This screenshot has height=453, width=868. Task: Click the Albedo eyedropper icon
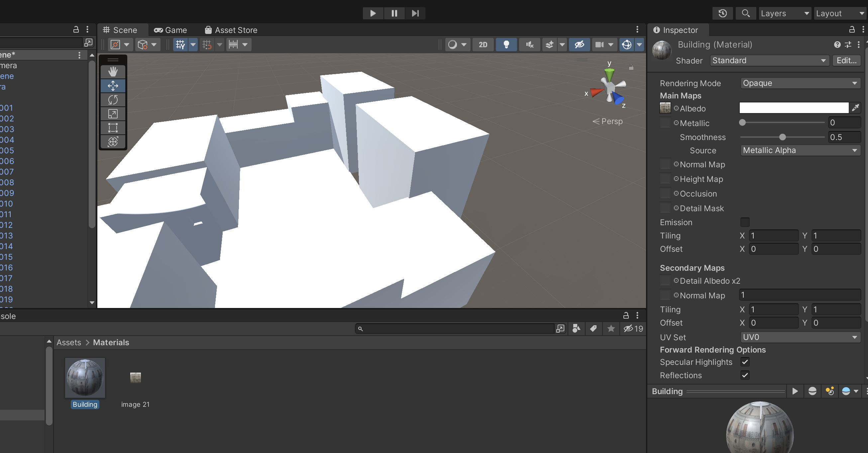(x=855, y=108)
